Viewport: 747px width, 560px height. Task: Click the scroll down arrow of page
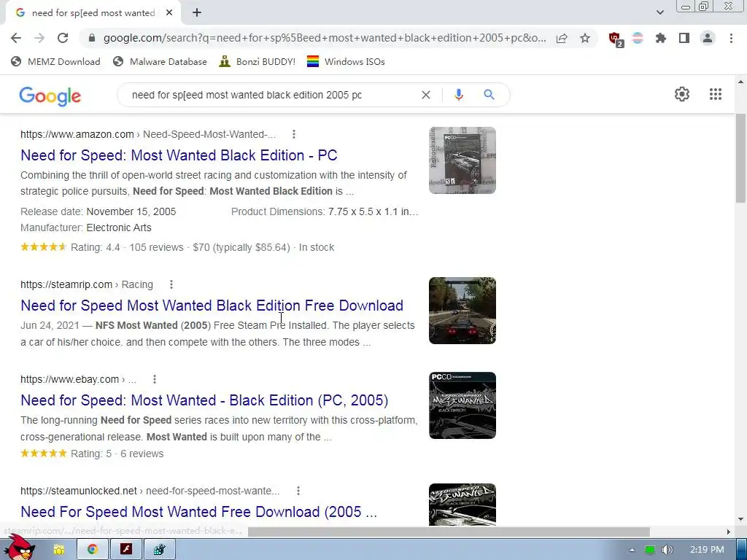[741, 519]
